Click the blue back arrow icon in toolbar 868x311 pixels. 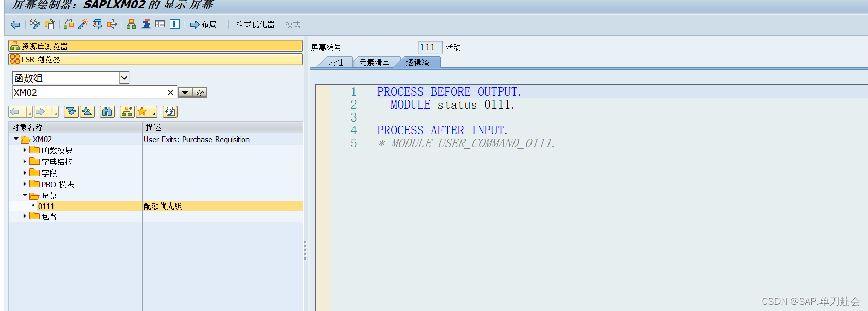tap(15, 24)
